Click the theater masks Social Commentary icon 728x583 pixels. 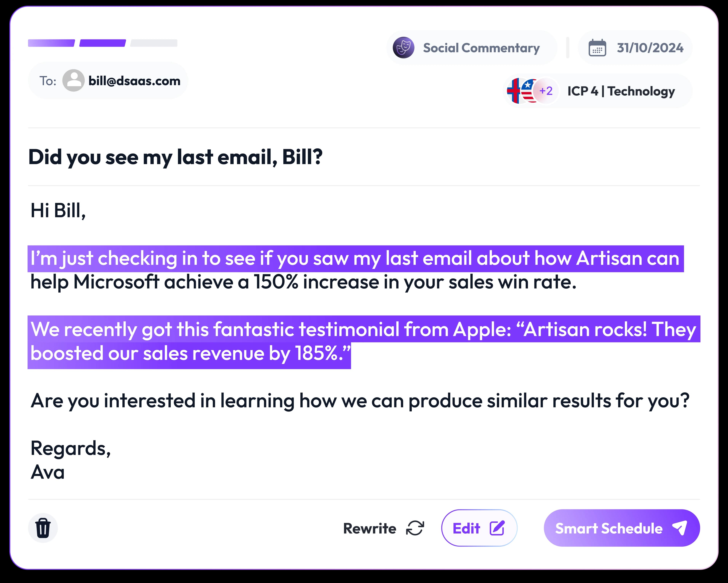pyautogui.click(x=404, y=48)
